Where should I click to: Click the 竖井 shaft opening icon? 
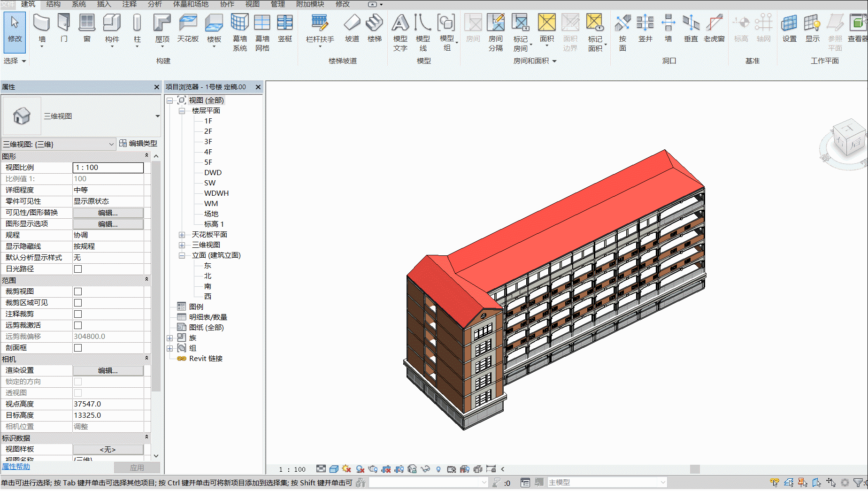(x=645, y=23)
